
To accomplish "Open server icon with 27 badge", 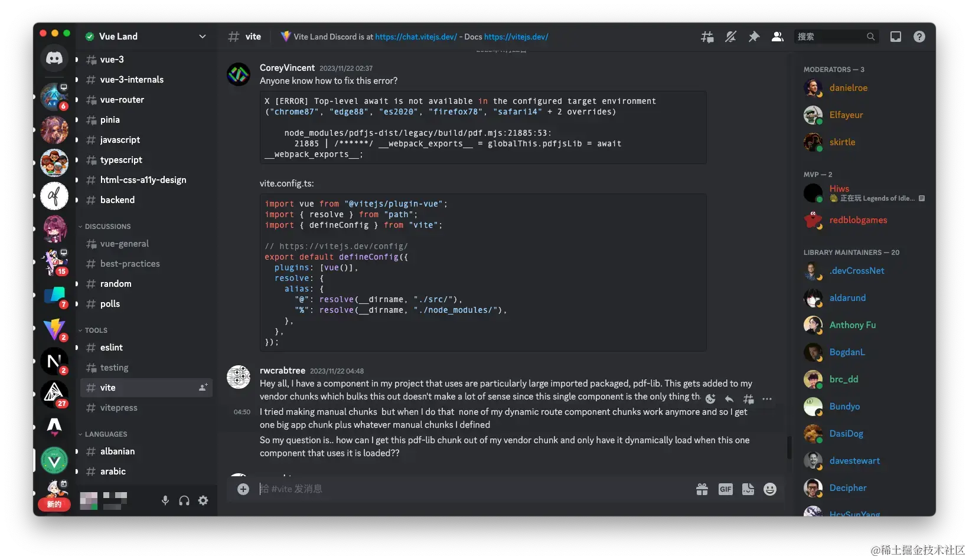I will coord(54,394).
